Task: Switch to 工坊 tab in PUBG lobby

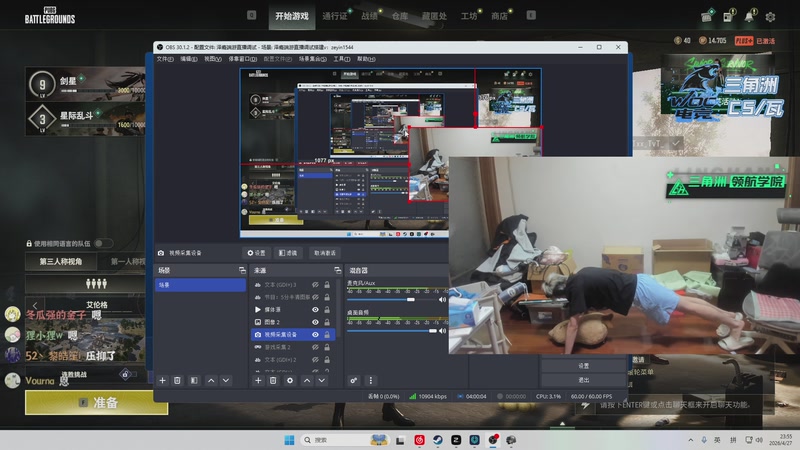Action: pos(469,16)
